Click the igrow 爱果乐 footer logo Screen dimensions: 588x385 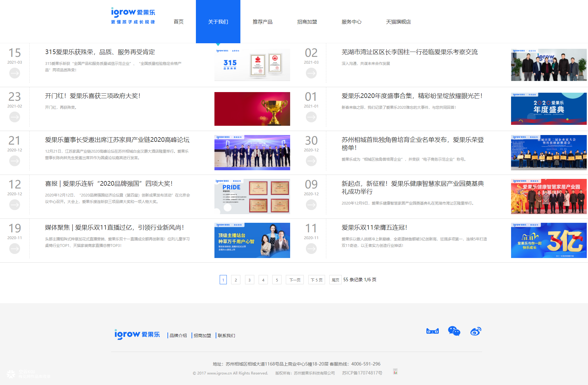[137, 335]
